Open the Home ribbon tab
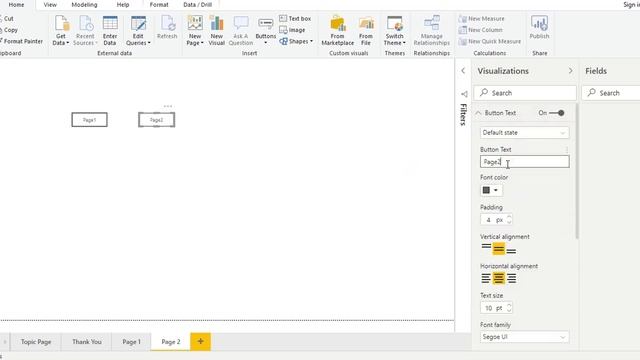 coord(16,5)
